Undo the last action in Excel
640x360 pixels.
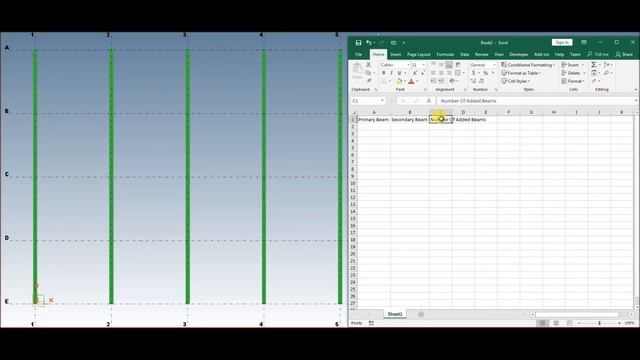point(368,42)
